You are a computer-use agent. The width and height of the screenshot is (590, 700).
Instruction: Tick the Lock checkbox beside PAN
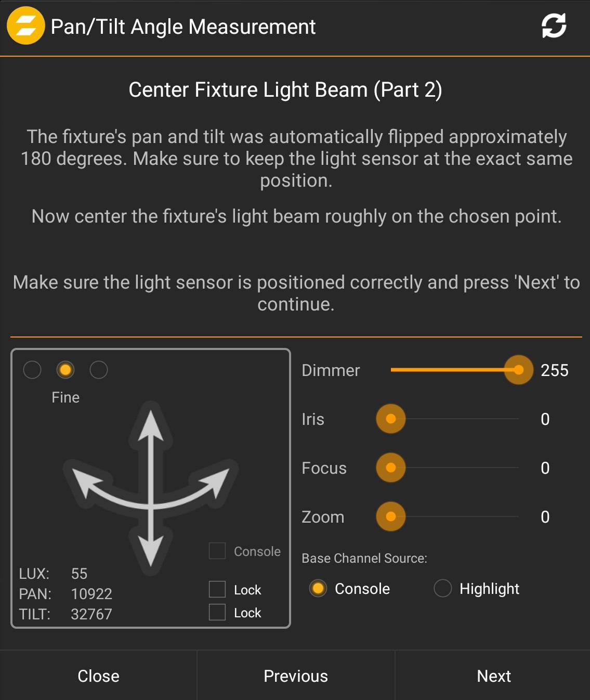pos(217,589)
